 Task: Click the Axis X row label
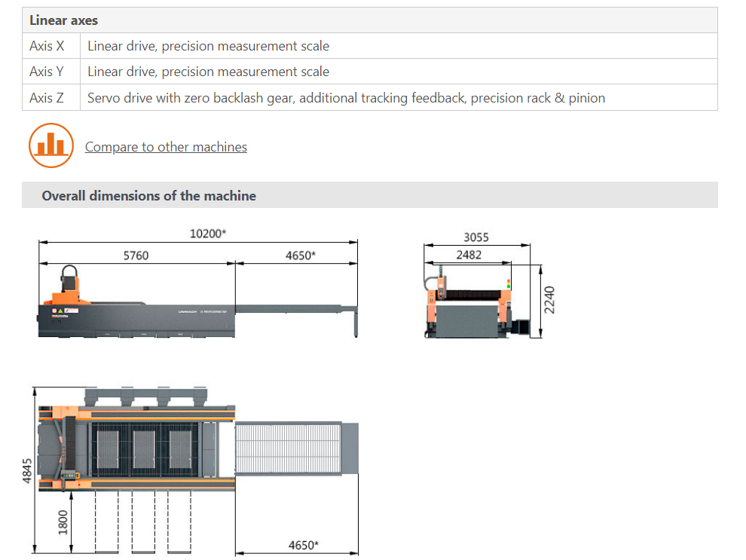(x=47, y=46)
